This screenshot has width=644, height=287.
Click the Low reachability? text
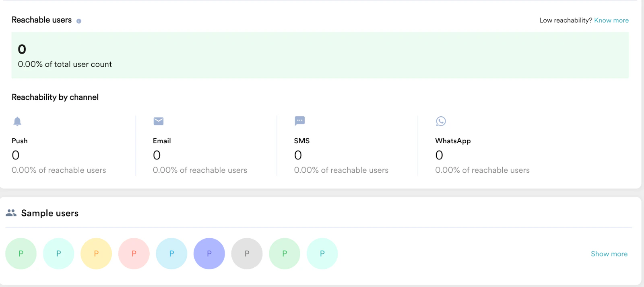click(566, 20)
